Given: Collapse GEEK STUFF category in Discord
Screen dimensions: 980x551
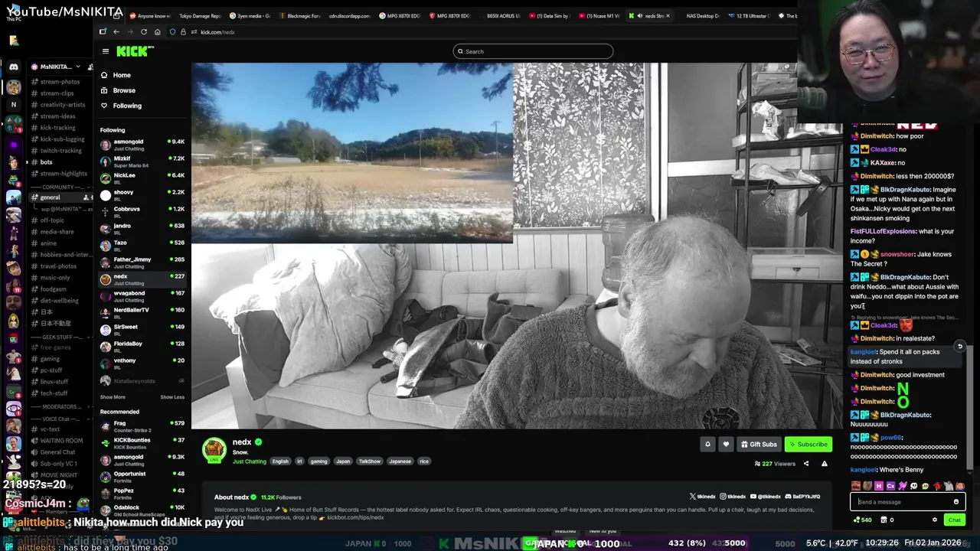Looking at the screenshot, I should point(60,337).
